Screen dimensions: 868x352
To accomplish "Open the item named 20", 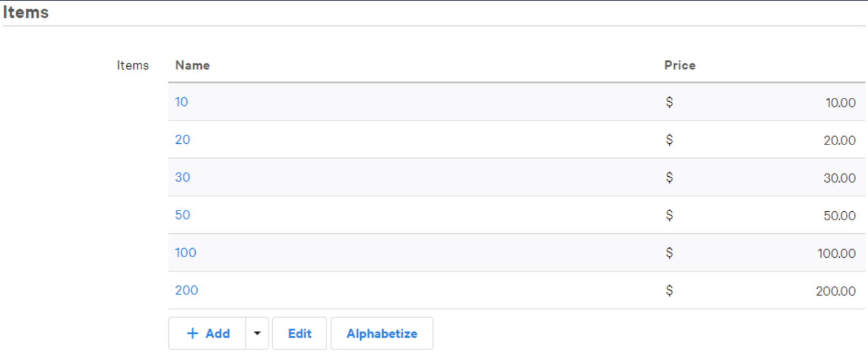I will (x=182, y=140).
